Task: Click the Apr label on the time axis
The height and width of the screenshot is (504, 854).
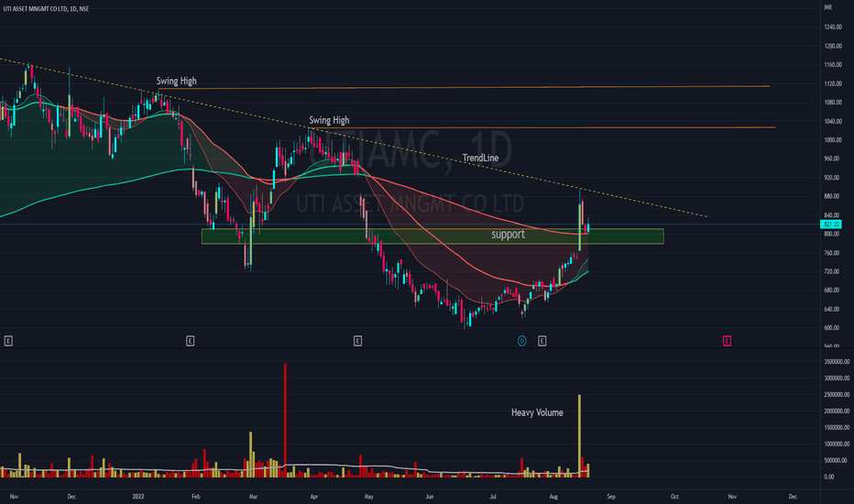Action: pos(313,497)
